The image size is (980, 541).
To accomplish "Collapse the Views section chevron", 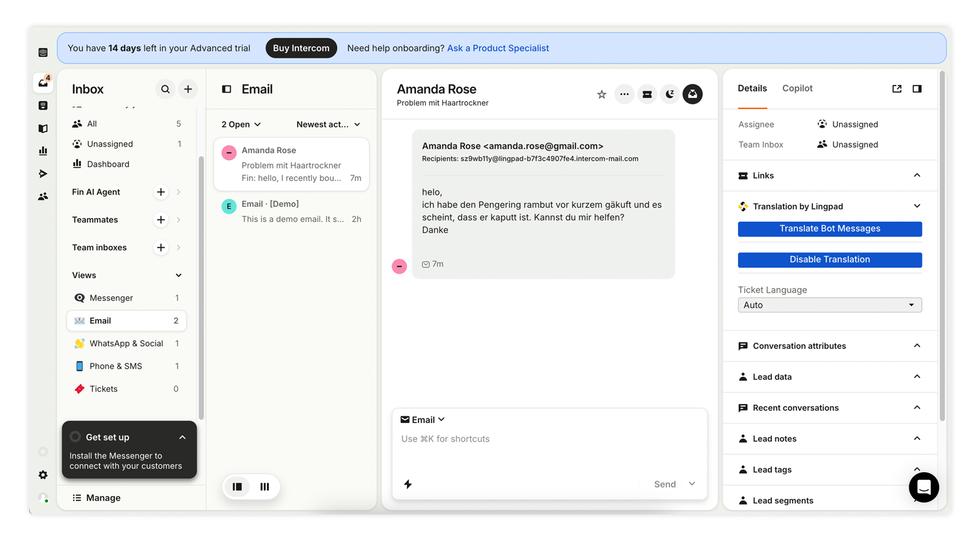I will tap(179, 276).
